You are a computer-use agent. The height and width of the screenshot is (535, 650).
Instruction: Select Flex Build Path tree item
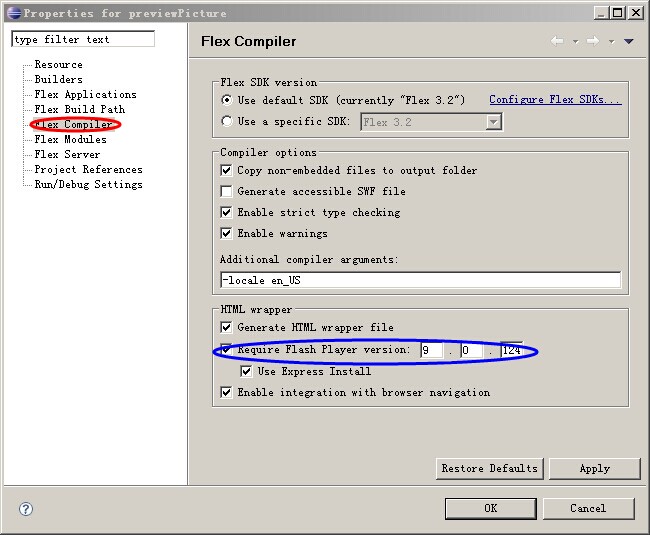pos(80,109)
